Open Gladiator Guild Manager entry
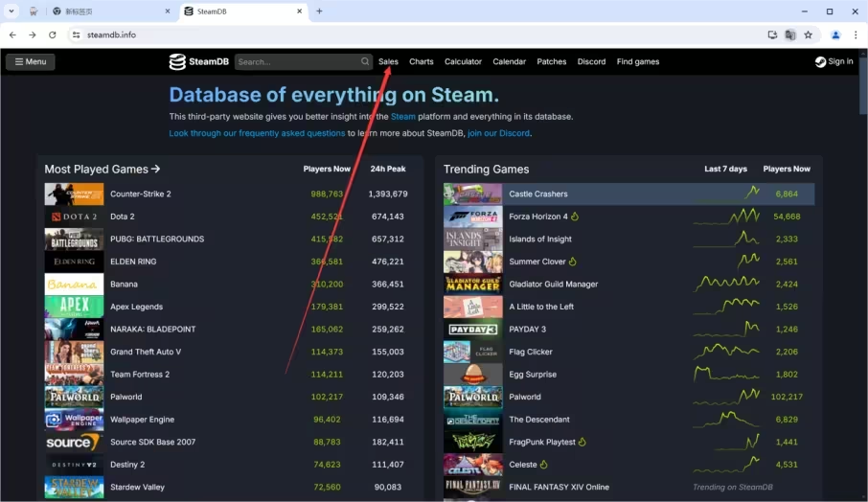Screen dimensions: 868x502 click(x=554, y=284)
